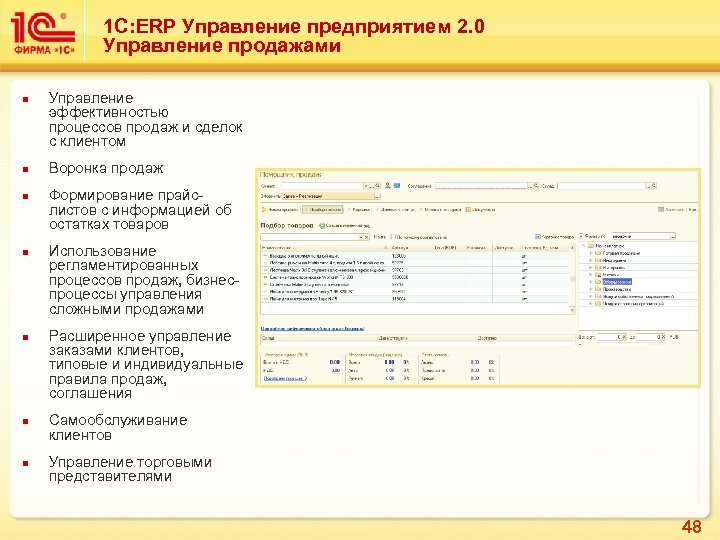The height and width of the screenshot is (540, 720).
Task: Clear the maximum price with X
Action: pos(664,337)
